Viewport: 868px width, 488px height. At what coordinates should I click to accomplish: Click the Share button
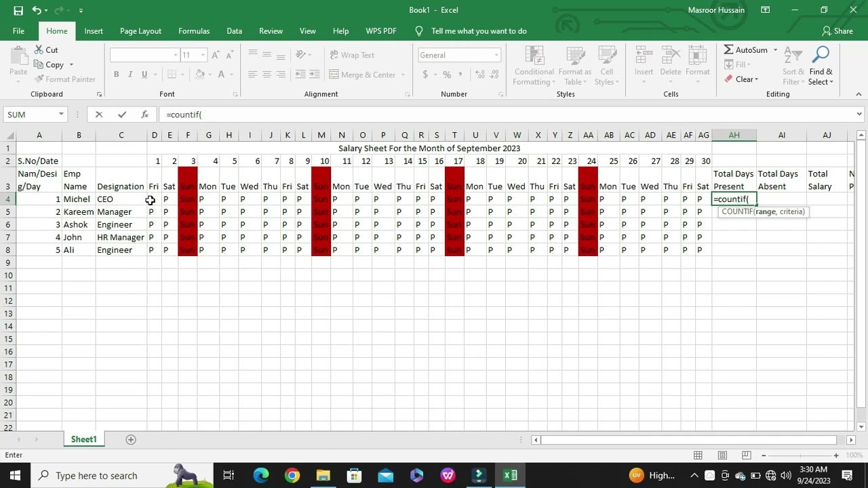pyautogui.click(x=837, y=31)
